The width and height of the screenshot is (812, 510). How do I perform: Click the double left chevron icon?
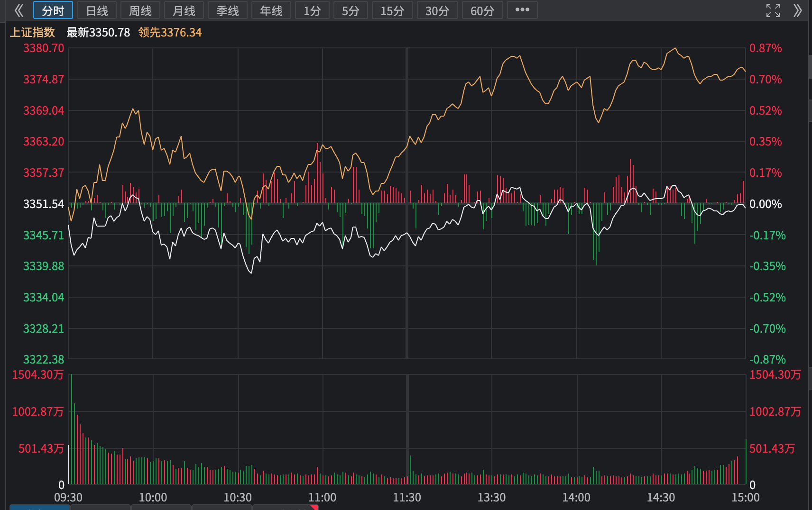click(19, 10)
